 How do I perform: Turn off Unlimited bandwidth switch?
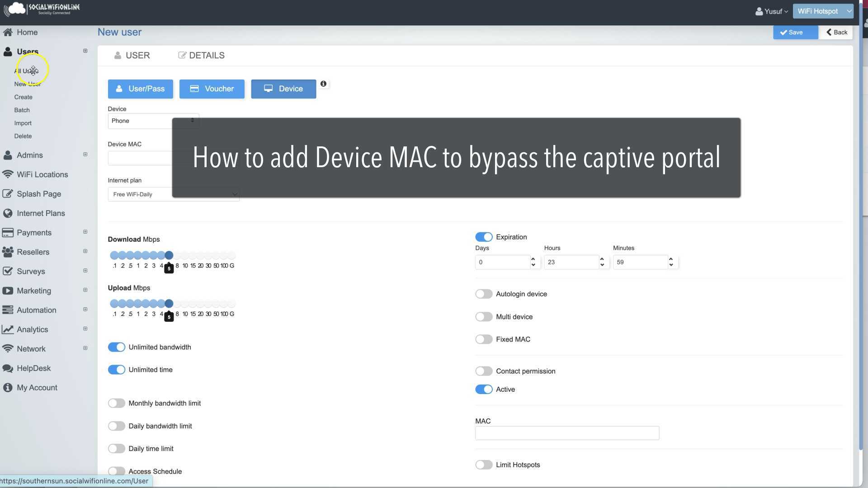(117, 347)
